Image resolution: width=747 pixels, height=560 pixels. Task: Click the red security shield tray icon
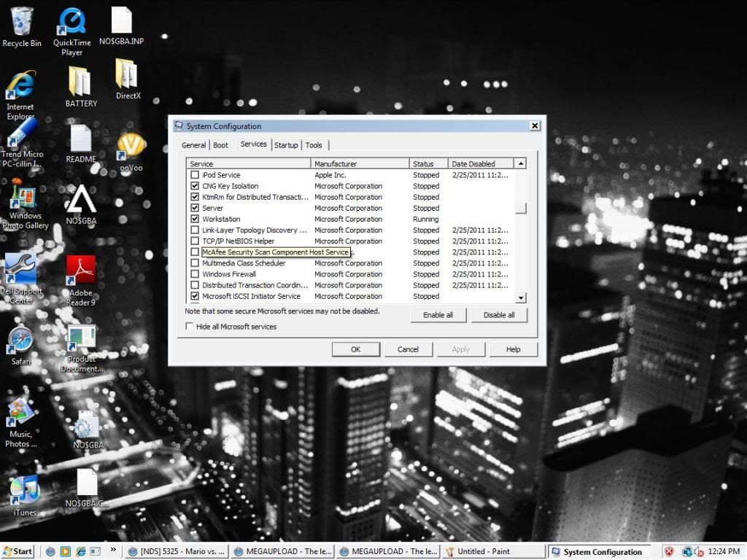670,551
